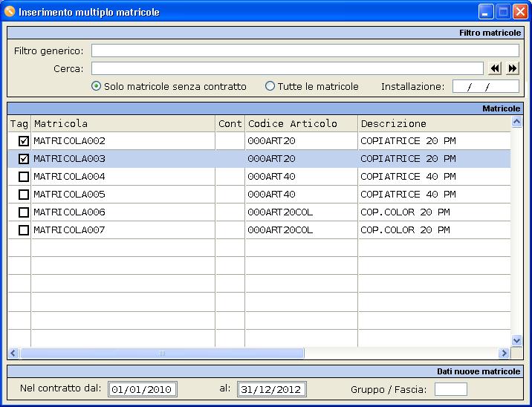This screenshot has width=532, height=407.
Task: Click the search previous double-arrow icon
Action: [495, 68]
